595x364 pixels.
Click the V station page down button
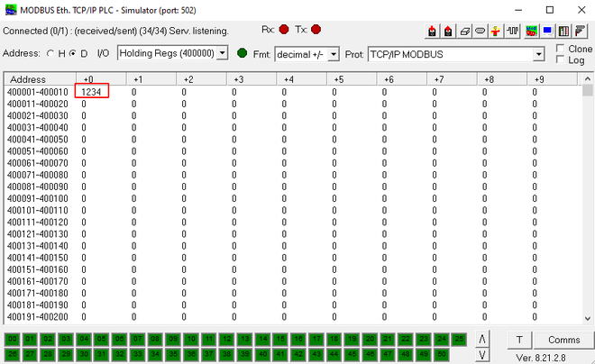click(x=482, y=355)
